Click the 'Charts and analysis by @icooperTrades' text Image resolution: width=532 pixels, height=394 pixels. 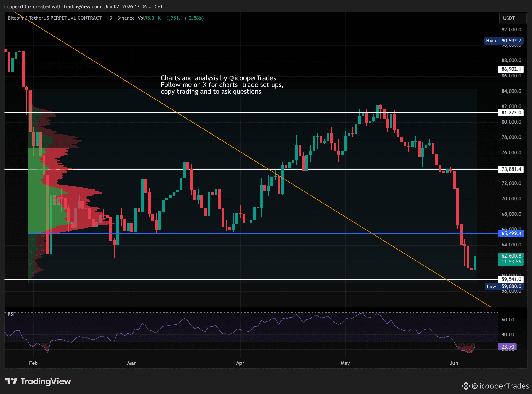coord(218,78)
